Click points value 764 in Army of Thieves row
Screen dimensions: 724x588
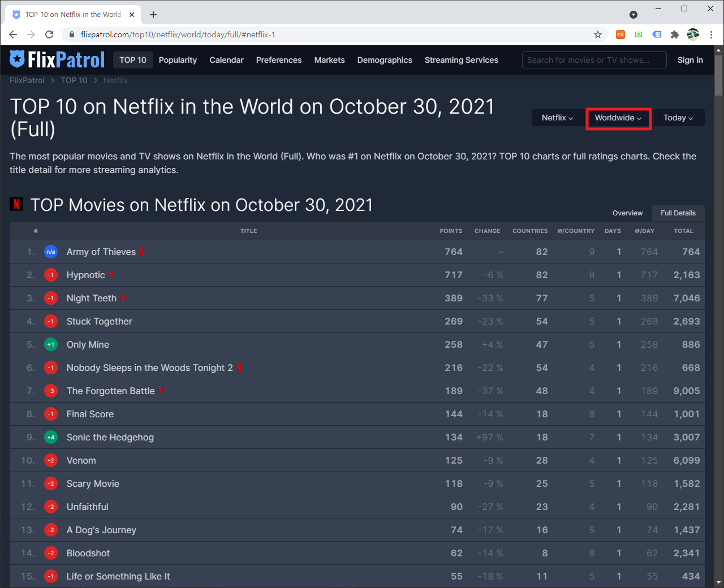point(454,252)
